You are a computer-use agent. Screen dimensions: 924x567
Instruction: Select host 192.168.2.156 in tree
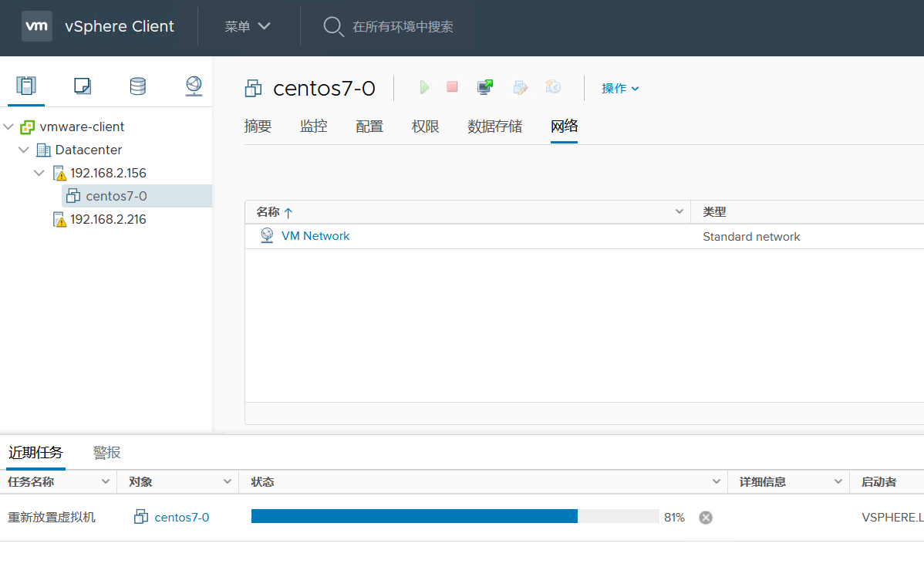pos(108,174)
